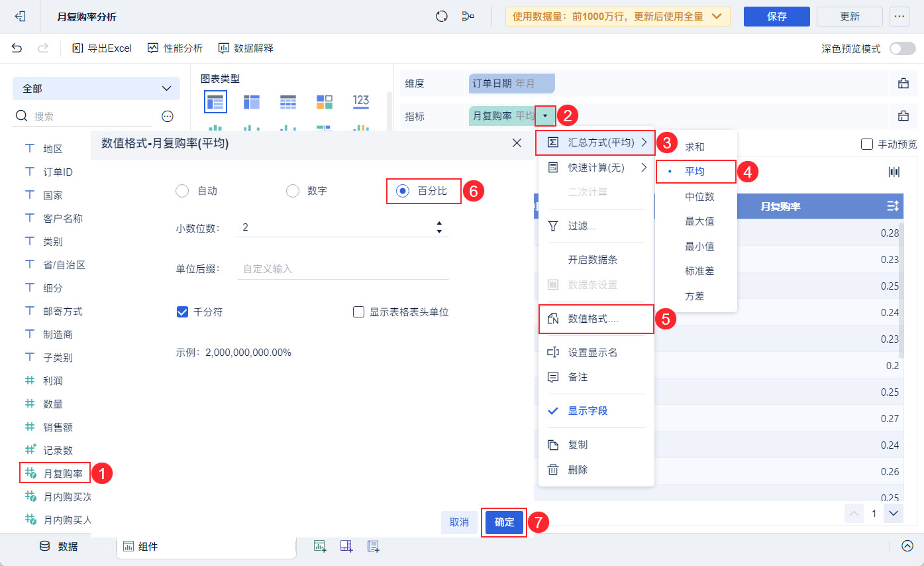Screen dimensions: 924x566
Task: Open the data relationship icon beside refresh
Action: click(x=468, y=17)
